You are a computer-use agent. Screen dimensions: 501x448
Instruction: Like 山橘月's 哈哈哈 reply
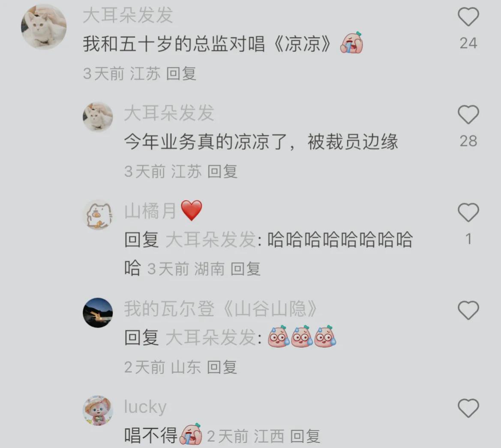(468, 213)
